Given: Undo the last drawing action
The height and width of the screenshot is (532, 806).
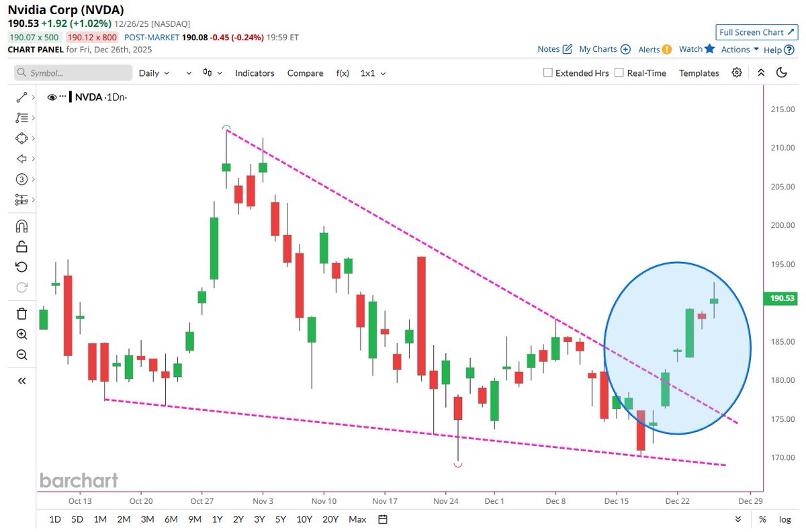Looking at the screenshot, I should [x=21, y=267].
